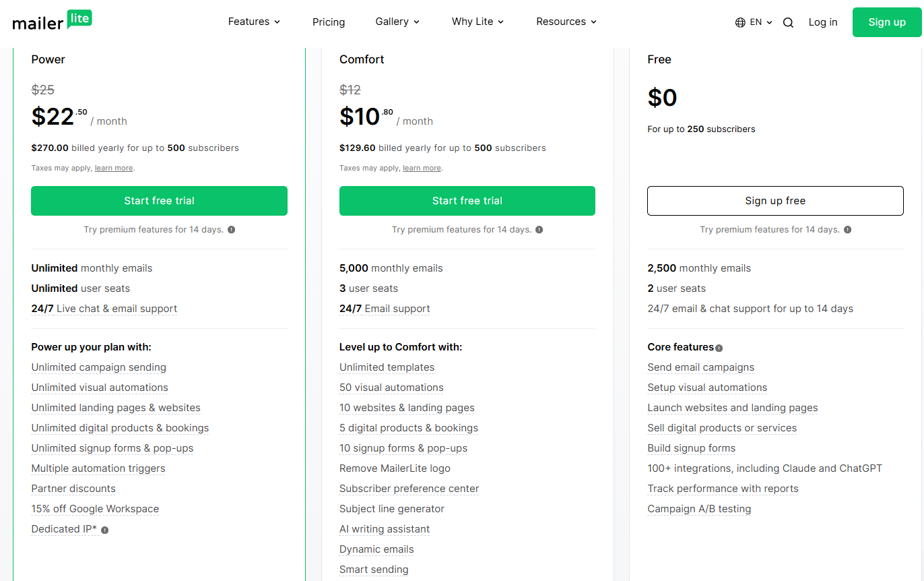Click the $129.60 billed yearly text
This screenshot has width=924, height=581.
(x=442, y=148)
